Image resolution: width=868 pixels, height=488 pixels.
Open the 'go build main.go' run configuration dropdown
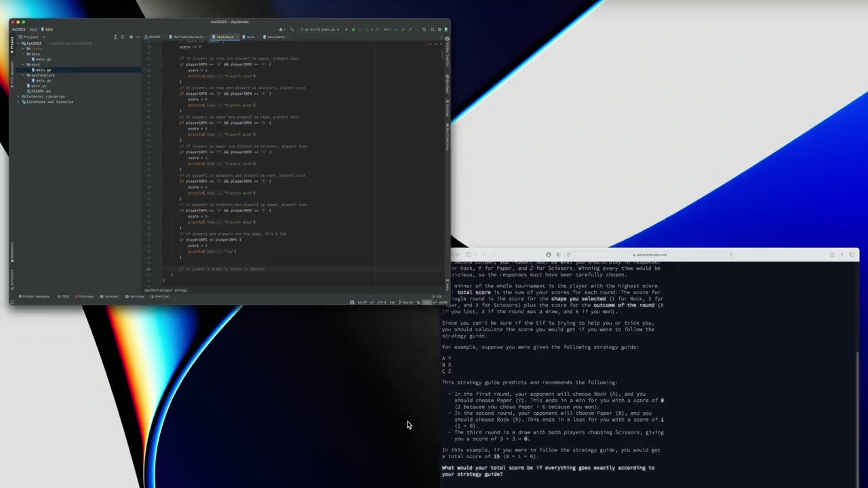(319, 30)
